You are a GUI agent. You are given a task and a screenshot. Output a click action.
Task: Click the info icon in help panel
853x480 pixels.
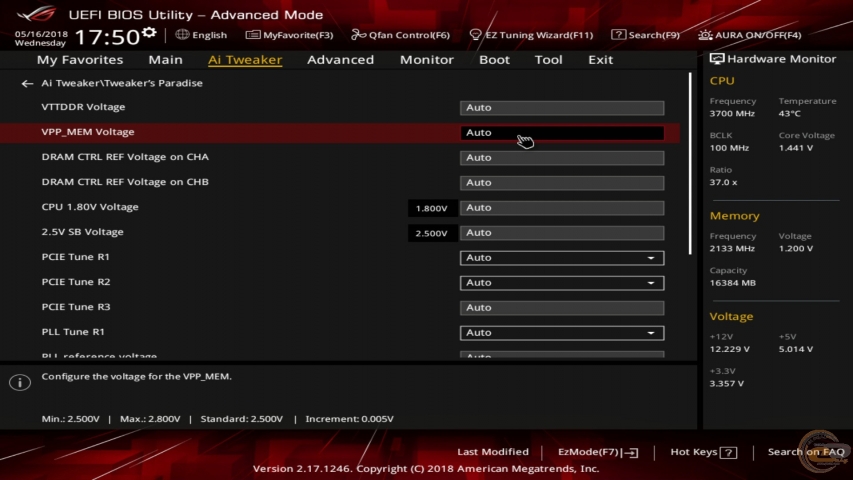[20, 382]
